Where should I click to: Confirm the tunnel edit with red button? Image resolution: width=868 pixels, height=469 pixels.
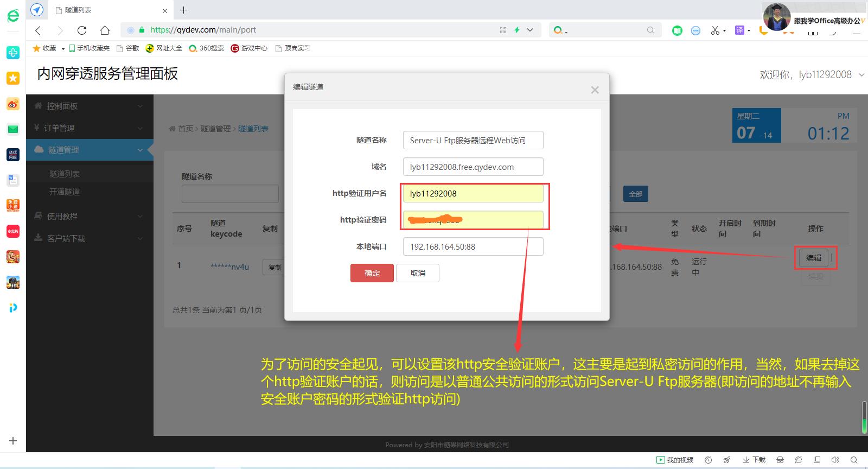point(372,273)
